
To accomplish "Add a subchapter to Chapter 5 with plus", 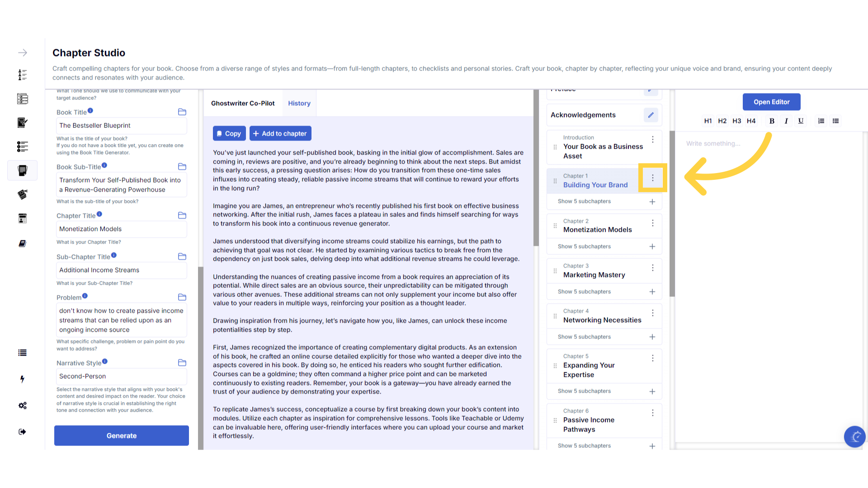I will tap(652, 391).
